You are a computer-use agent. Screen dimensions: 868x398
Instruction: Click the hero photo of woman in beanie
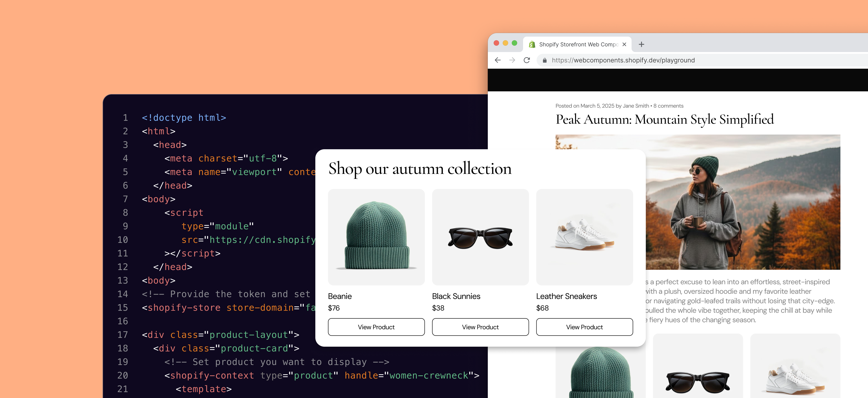coord(743,202)
